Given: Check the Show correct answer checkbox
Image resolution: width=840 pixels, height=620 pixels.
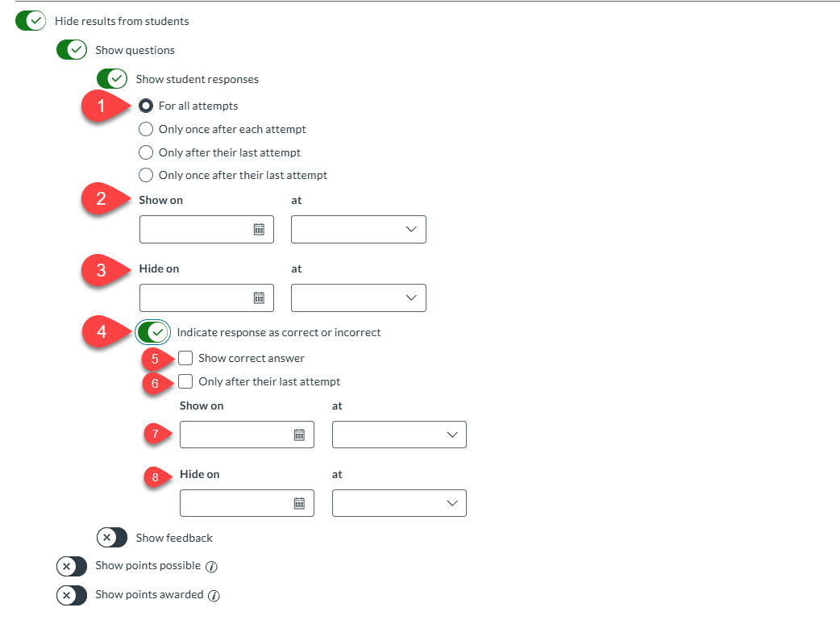Looking at the screenshot, I should (x=186, y=358).
